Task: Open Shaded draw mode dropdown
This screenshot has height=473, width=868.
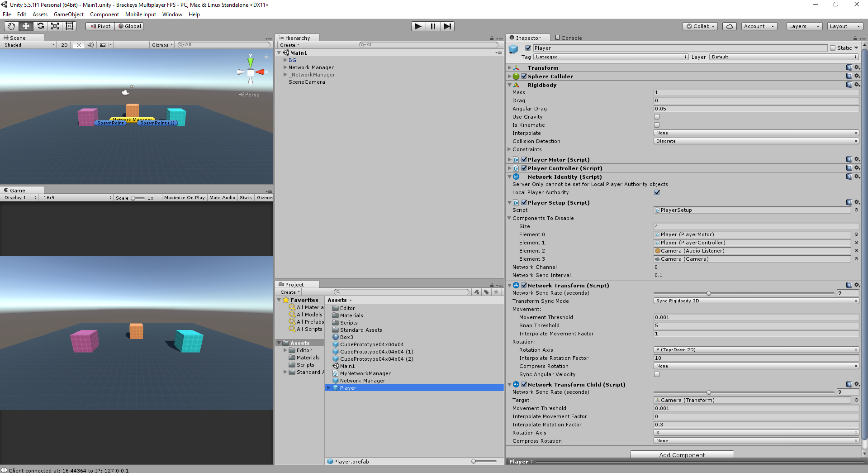Action: pos(29,45)
